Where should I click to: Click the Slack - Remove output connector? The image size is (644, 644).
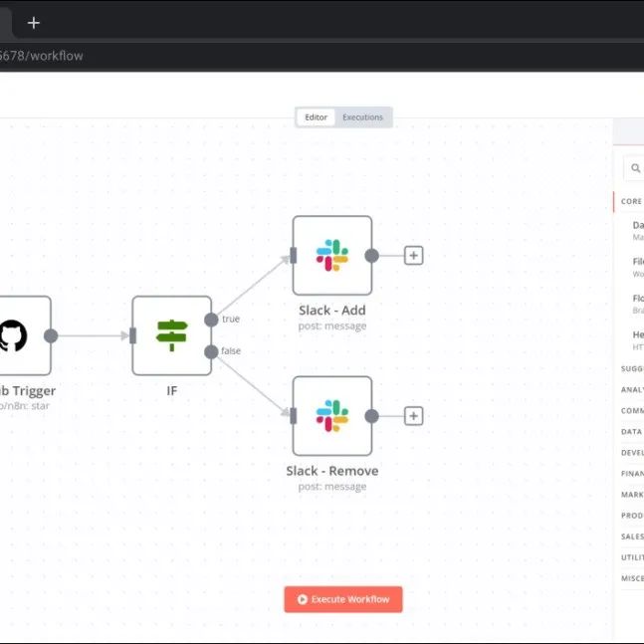371,416
